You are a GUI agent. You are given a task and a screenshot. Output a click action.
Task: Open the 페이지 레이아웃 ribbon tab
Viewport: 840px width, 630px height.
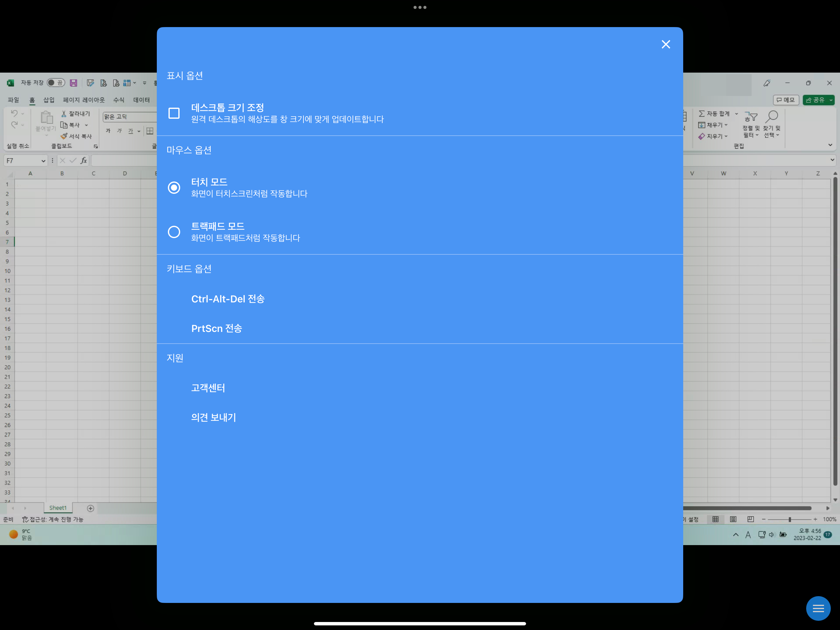[x=84, y=100]
